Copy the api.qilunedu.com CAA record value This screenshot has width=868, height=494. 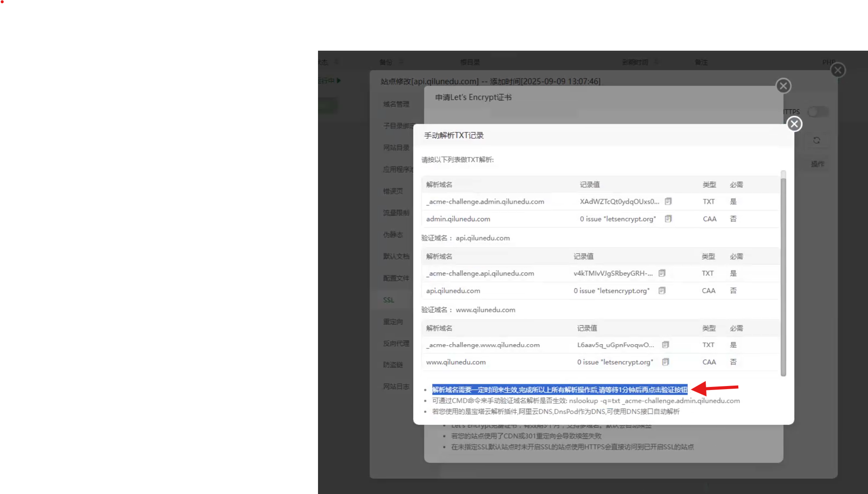pos(662,290)
